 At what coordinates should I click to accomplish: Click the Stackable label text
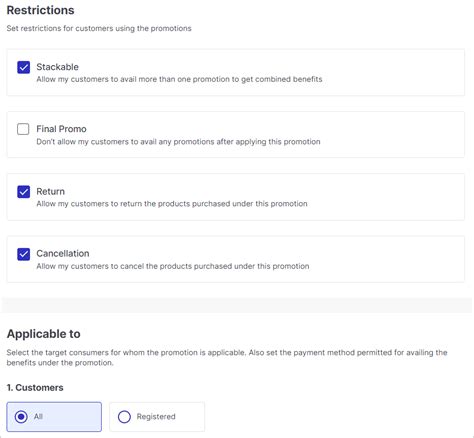[57, 67]
